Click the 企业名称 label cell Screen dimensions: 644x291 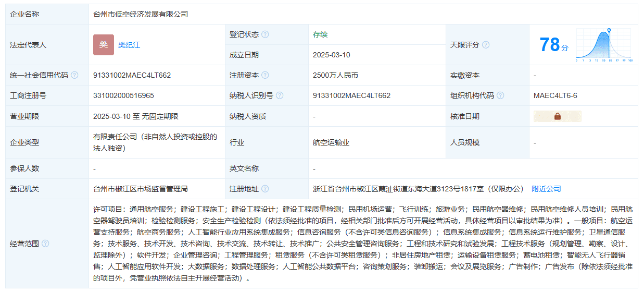click(x=47, y=14)
